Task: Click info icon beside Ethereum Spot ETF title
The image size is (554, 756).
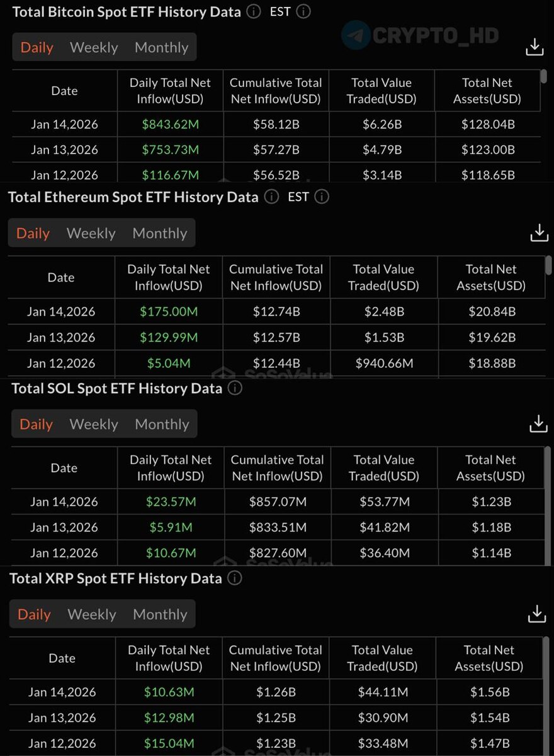Action: coord(271,197)
